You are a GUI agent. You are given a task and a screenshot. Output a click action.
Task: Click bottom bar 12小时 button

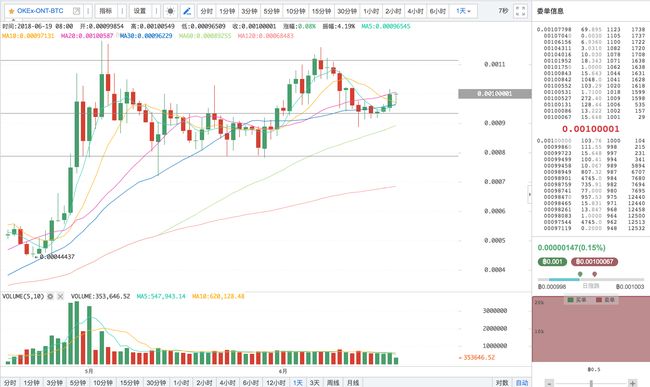276,382
